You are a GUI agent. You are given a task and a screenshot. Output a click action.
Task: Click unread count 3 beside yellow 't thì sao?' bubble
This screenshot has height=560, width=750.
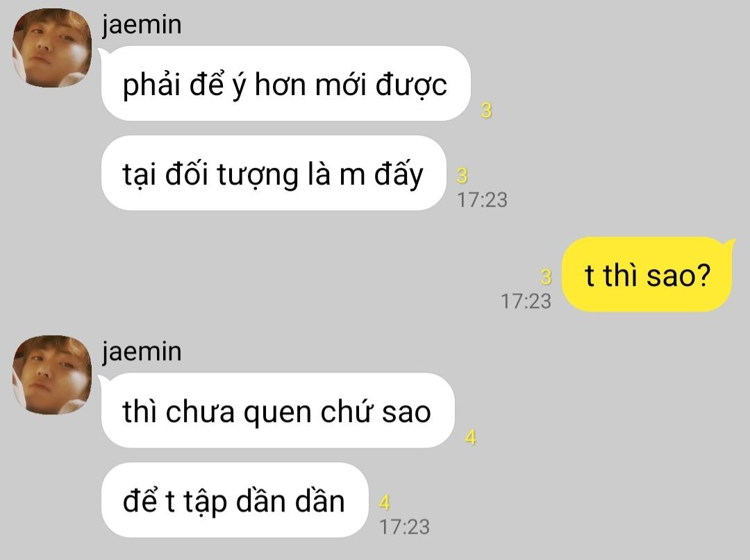pos(546,277)
